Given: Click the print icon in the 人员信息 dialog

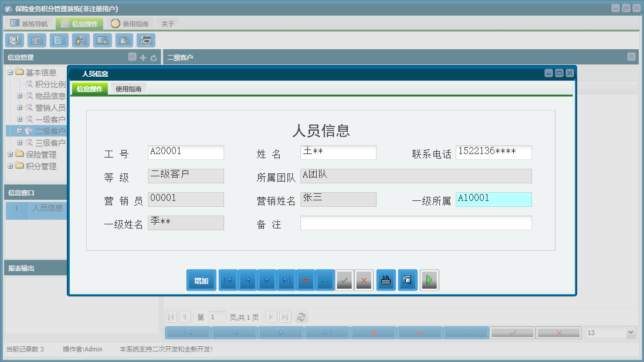Looking at the screenshot, I should pyautogui.click(x=386, y=280).
